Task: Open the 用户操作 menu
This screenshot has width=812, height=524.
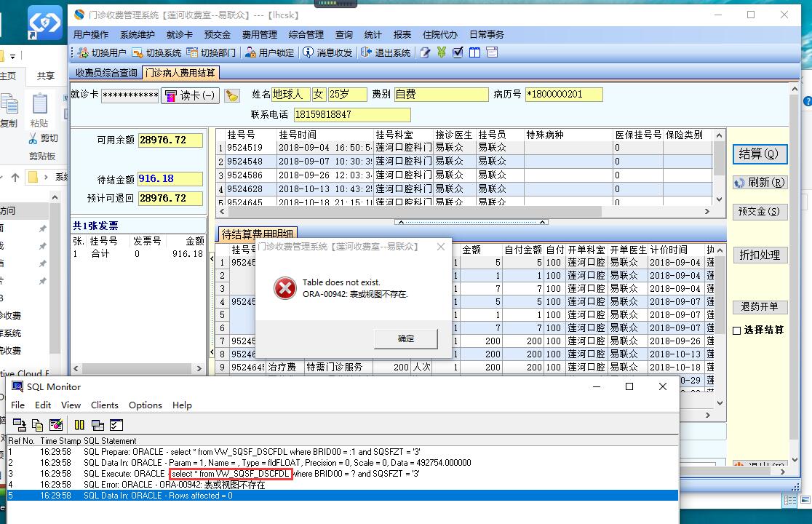Action: click(x=91, y=35)
